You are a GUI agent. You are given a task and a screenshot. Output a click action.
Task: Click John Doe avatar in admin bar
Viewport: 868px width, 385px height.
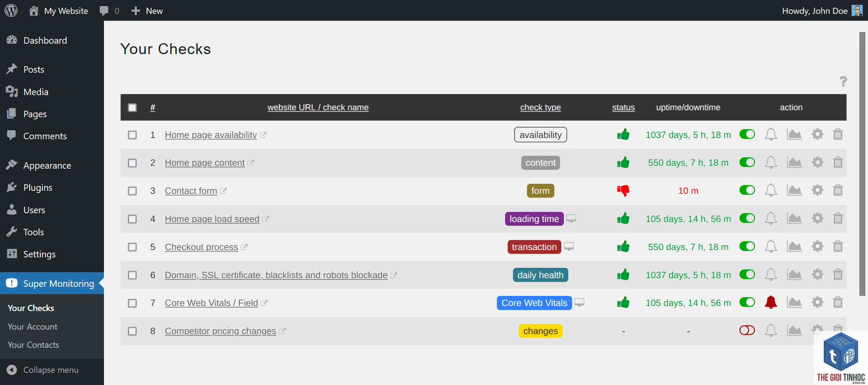click(x=857, y=10)
